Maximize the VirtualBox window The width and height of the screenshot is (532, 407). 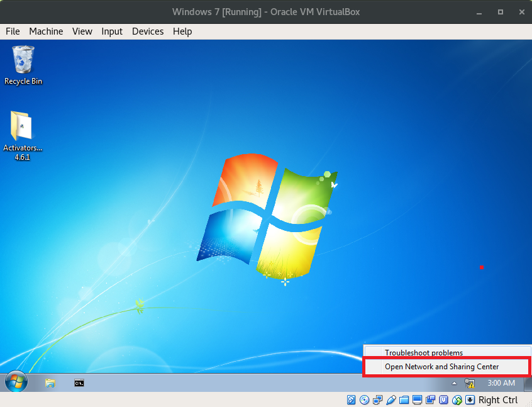(501, 12)
